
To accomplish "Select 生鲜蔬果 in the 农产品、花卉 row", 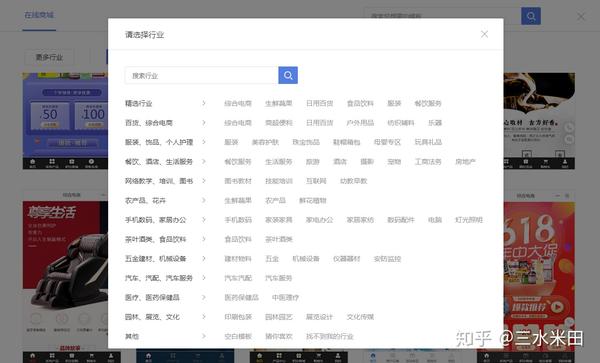I will point(238,200).
